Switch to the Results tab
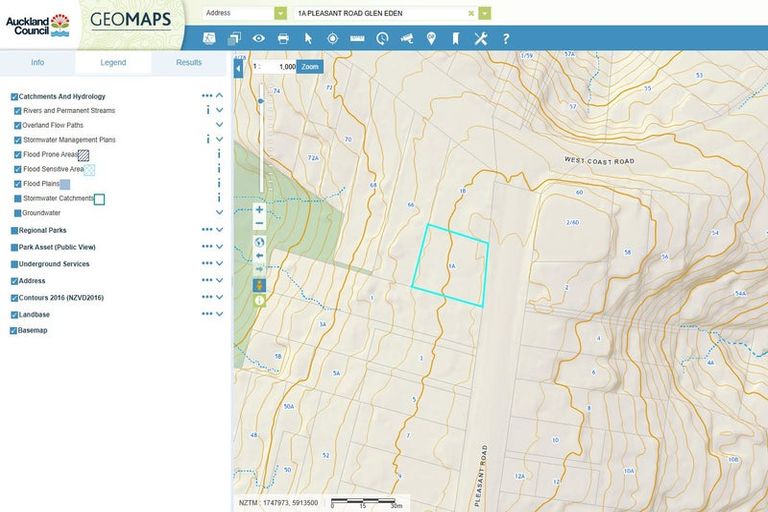 pos(189,62)
